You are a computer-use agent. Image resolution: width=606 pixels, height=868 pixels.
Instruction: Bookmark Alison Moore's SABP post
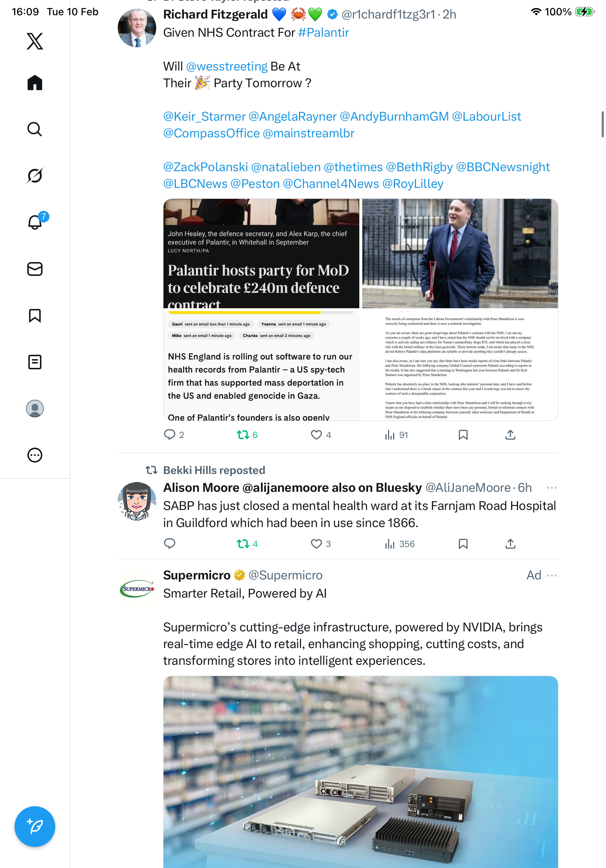pos(463,544)
